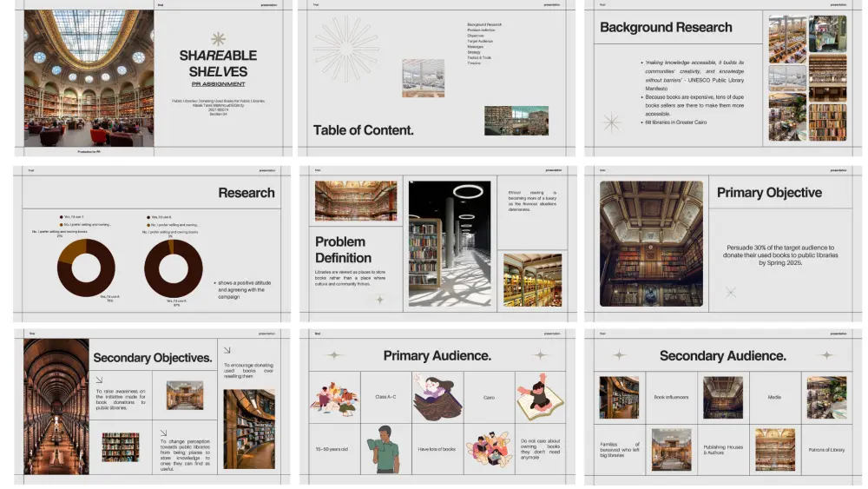Click the Problem Definition heading
868x489 pixels.
click(343, 250)
